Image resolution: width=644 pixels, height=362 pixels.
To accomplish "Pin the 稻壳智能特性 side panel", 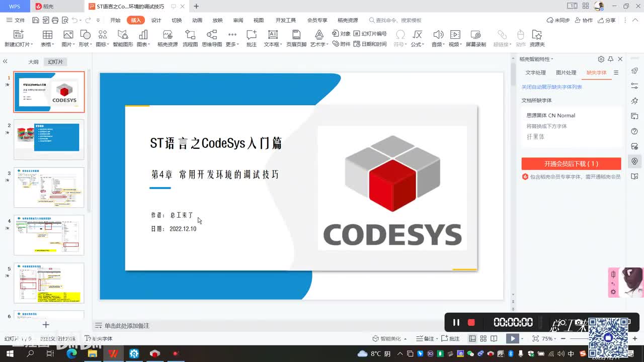I will 610,59.
